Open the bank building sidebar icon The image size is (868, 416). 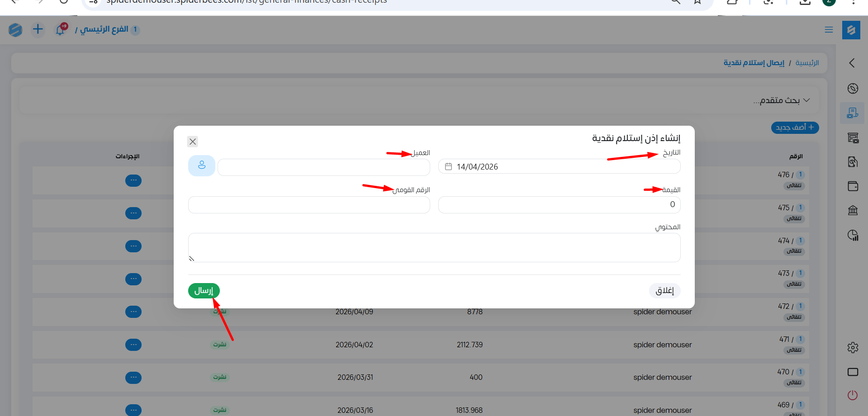click(x=853, y=210)
